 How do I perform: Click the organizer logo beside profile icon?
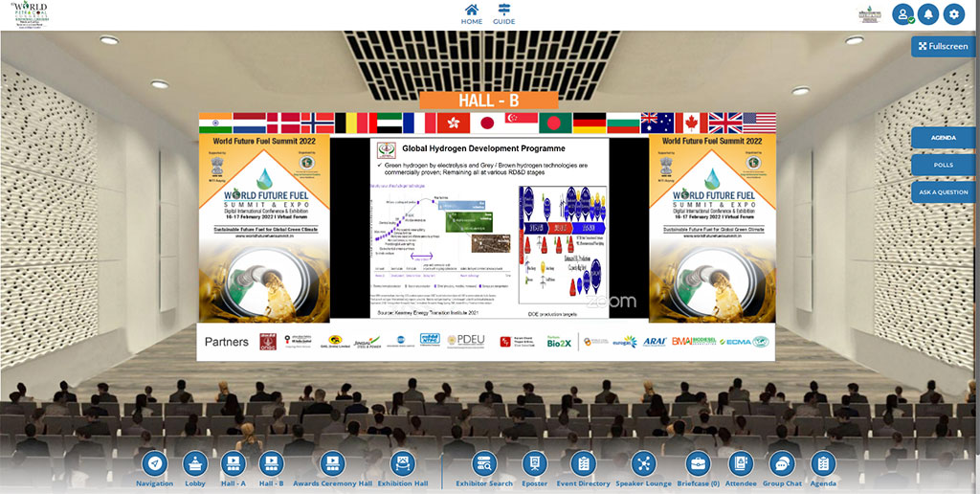point(869,14)
